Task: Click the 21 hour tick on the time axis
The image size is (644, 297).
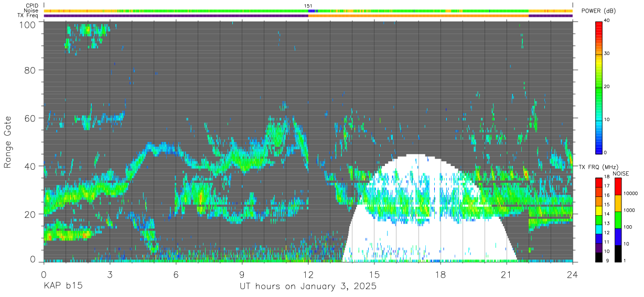Action: pos(507,274)
